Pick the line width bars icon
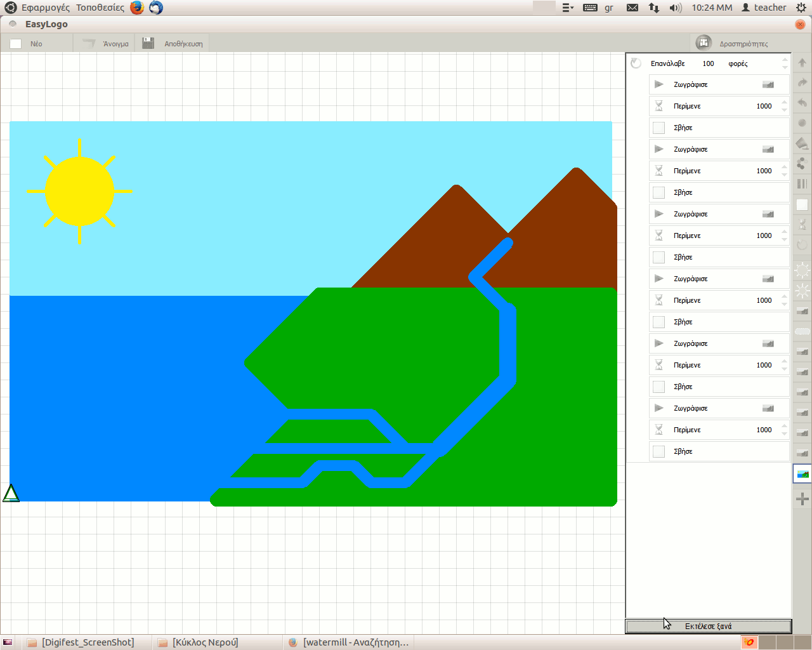 click(802, 184)
